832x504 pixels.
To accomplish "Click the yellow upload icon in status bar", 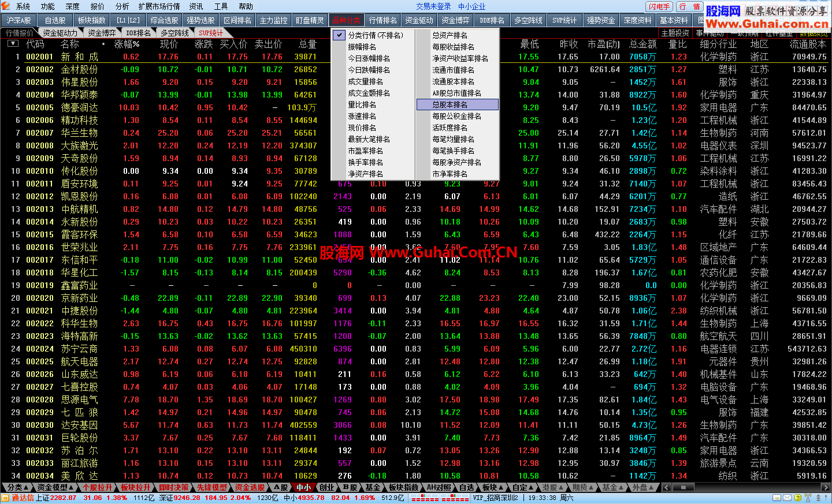I will tap(797, 498).
